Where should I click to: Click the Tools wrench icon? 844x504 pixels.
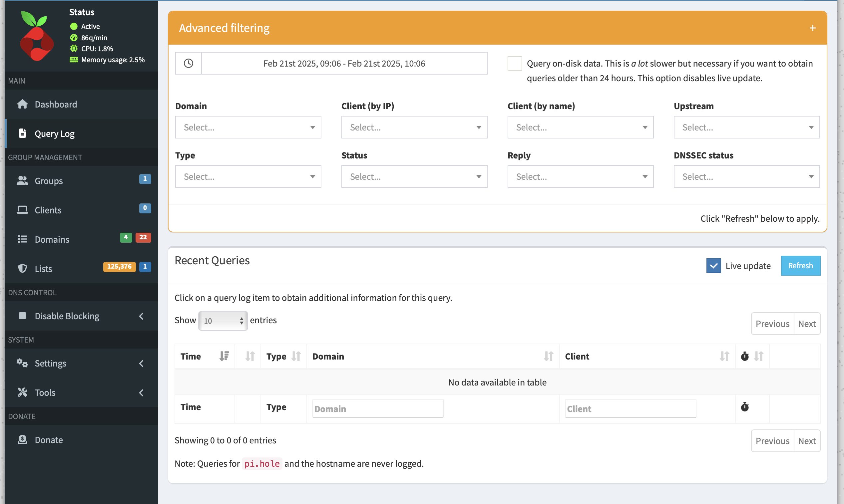pyautogui.click(x=22, y=392)
